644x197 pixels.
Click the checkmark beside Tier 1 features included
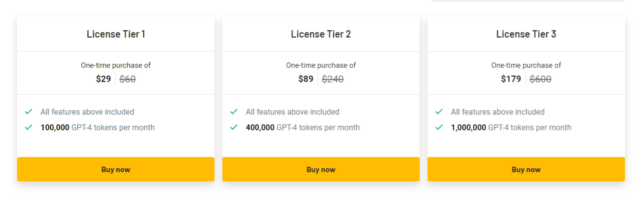(29, 112)
